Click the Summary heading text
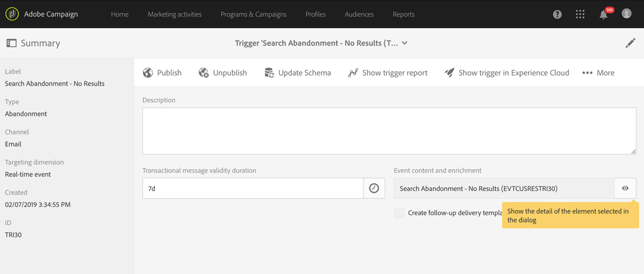The width and height of the screenshot is (644, 274). point(40,43)
